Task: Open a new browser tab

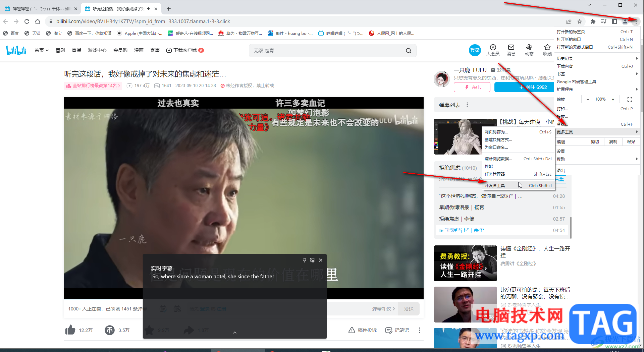Action: [x=169, y=9]
